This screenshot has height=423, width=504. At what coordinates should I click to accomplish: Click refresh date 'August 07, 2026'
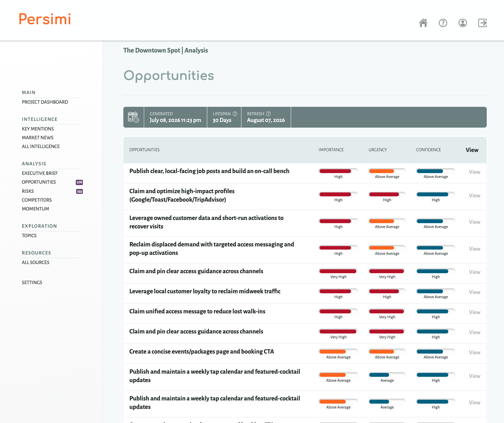(x=266, y=120)
